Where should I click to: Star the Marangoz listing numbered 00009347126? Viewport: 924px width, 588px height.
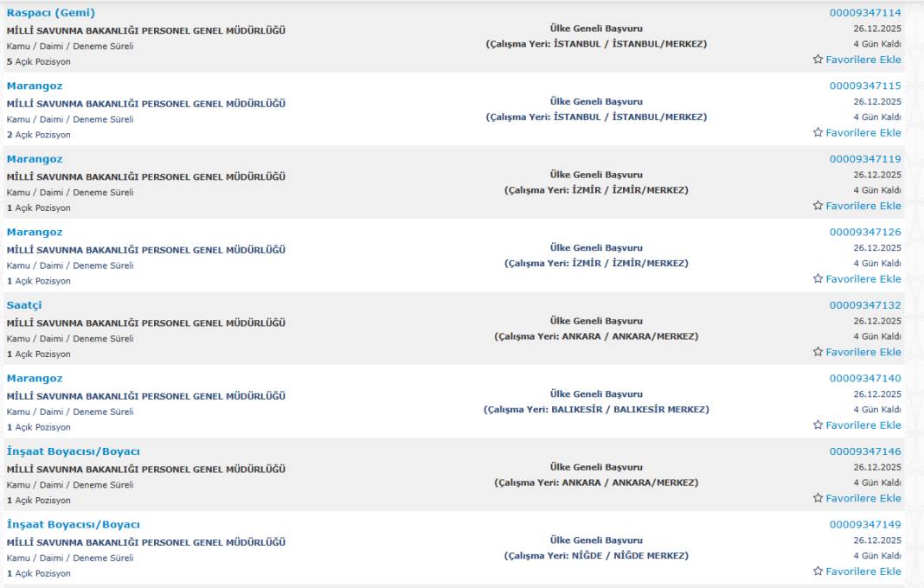818,278
